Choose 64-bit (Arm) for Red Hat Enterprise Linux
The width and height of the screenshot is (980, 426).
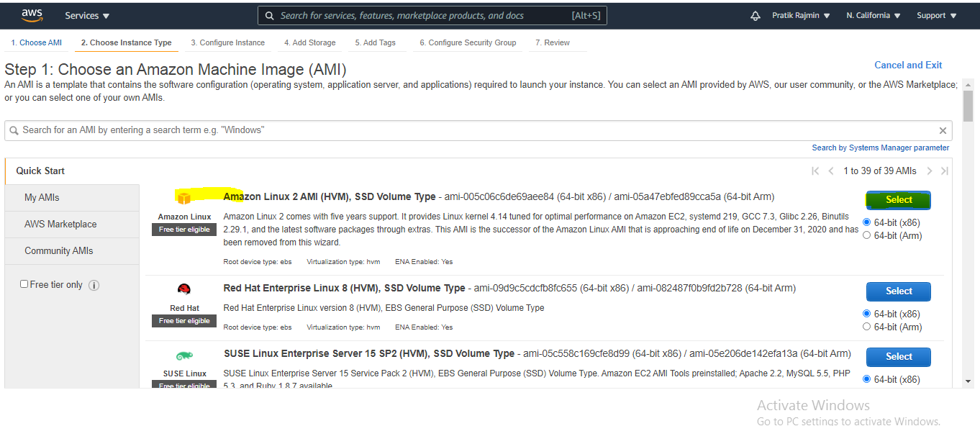coord(866,327)
